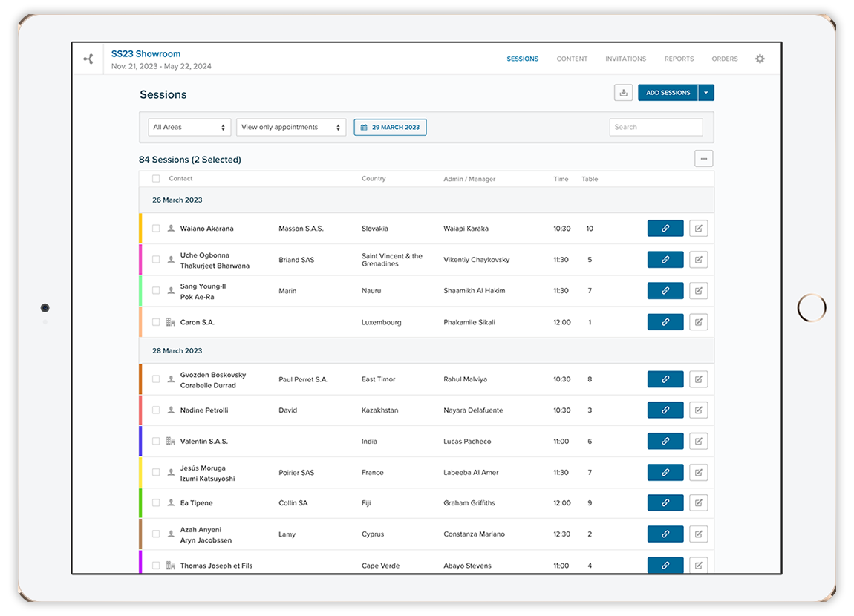The height and width of the screenshot is (616, 854).
Task: Check the Nadine Petrolli row checkbox
Action: point(156,410)
